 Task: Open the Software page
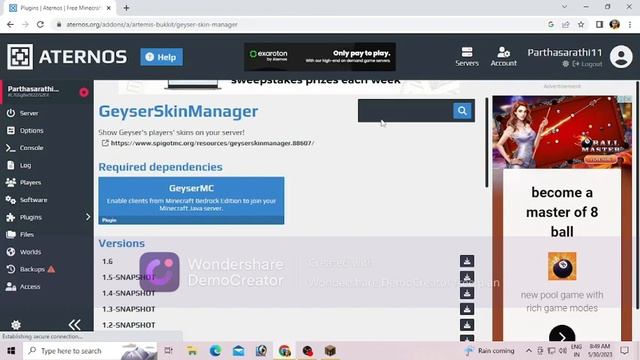tap(33, 200)
